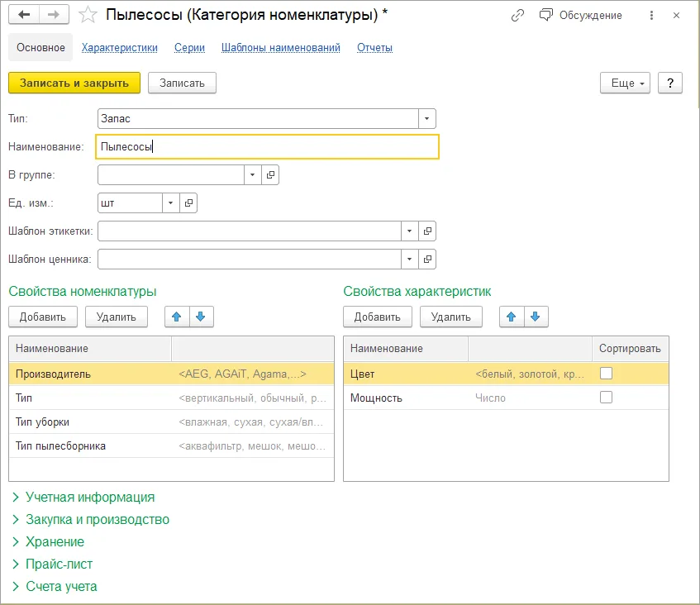Open the Ед. изм. unit form icon
The width and height of the screenshot is (700, 605).
188,203
